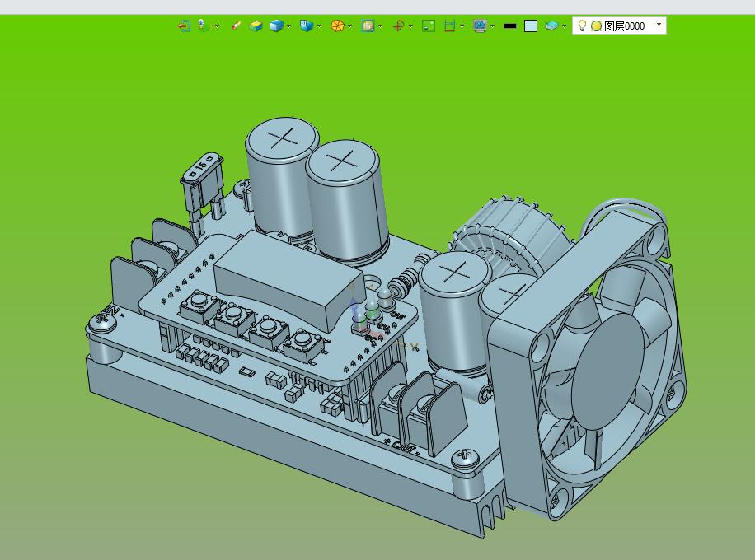This screenshot has width=755, height=560.
Task: Open the view orientation dropdown arrow
Action: click(x=319, y=26)
